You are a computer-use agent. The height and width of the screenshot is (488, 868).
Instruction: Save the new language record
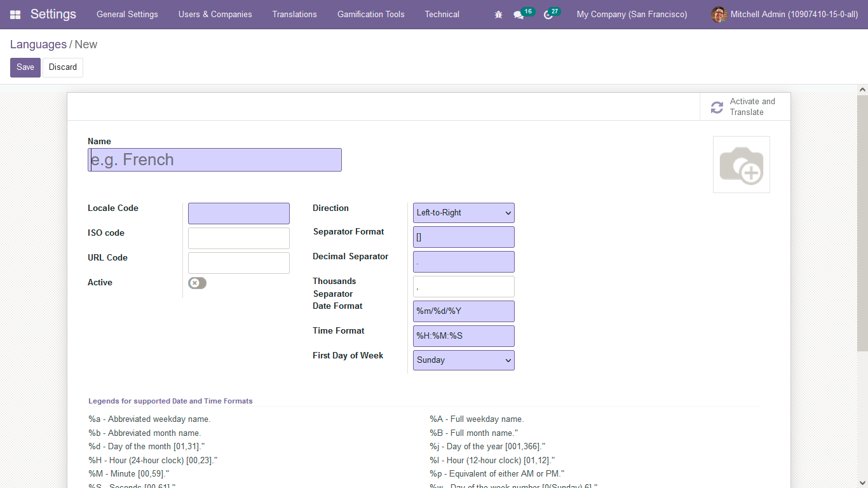pyautogui.click(x=25, y=67)
